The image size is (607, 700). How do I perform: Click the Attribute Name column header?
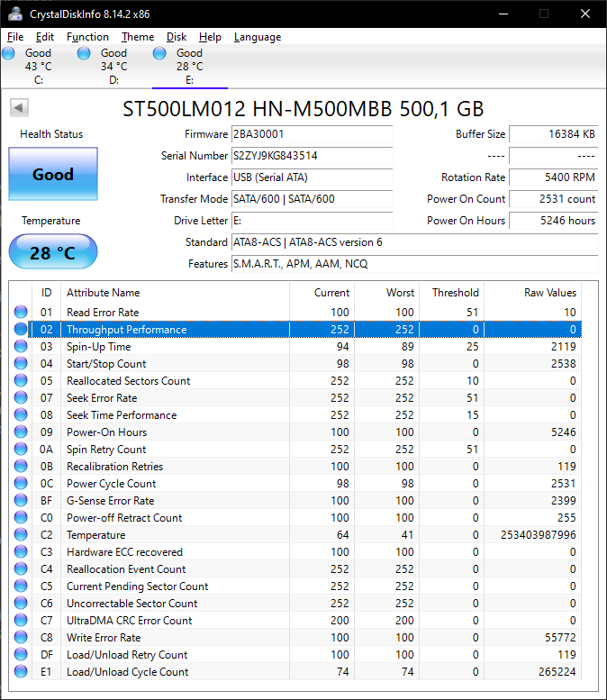pos(175,293)
